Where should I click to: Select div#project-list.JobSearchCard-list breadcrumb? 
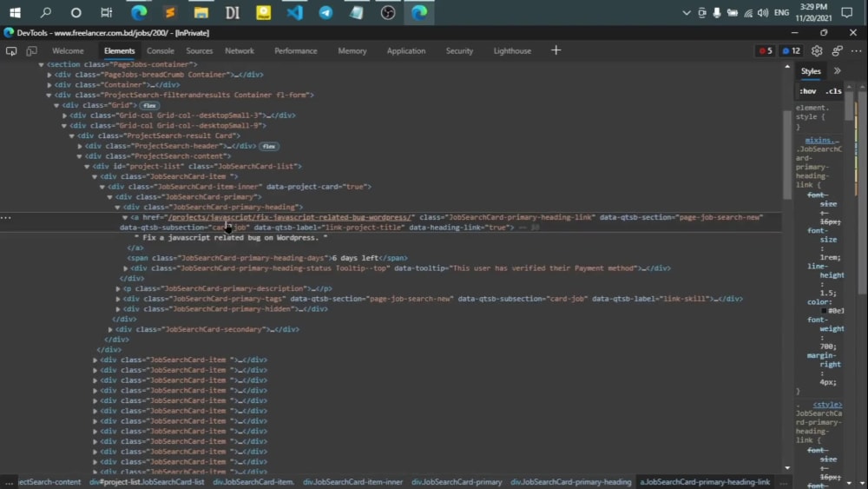click(x=147, y=482)
